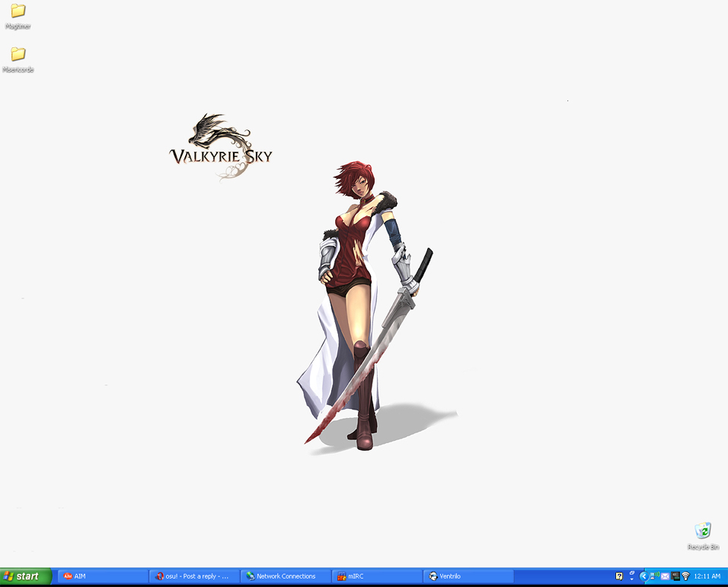Click the dark monitor tray icon
Image resolution: width=728 pixels, height=587 pixels.
click(x=675, y=576)
